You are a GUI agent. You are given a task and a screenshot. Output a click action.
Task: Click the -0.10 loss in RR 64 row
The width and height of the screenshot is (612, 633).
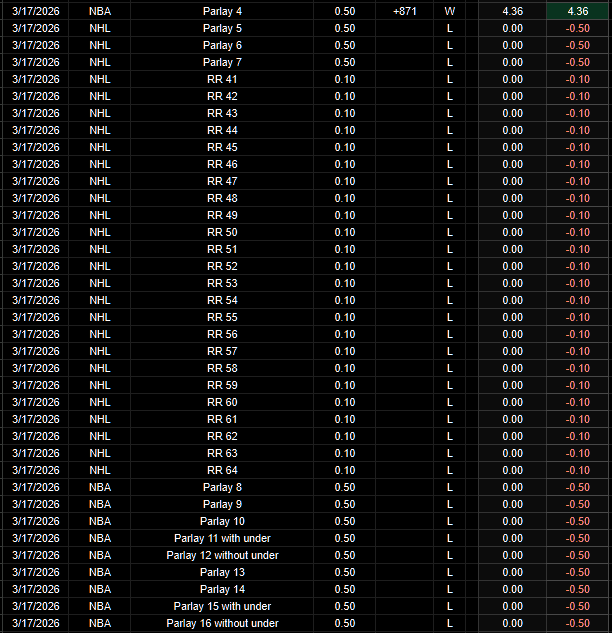click(577, 470)
